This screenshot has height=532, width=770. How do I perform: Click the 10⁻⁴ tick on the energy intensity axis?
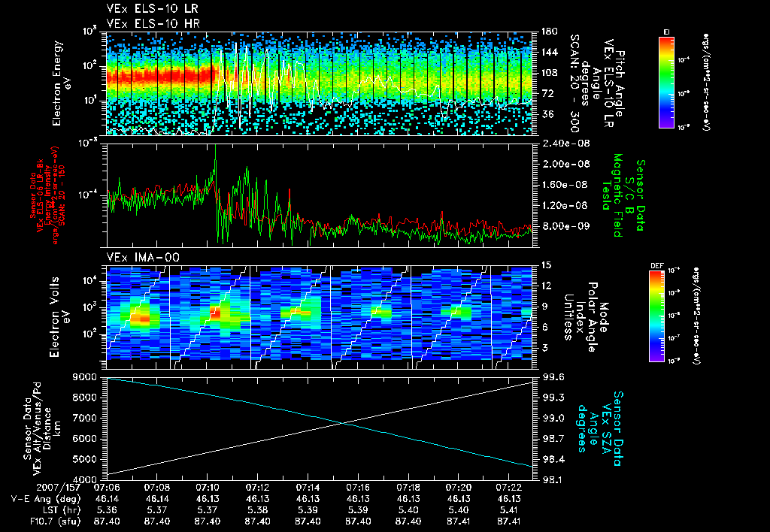tap(87, 195)
